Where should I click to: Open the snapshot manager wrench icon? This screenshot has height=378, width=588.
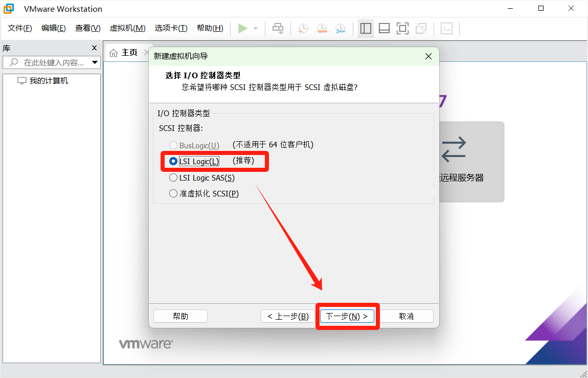340,29
